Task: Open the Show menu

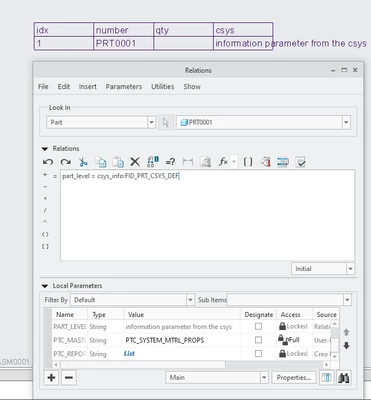Action: (192, 87)
